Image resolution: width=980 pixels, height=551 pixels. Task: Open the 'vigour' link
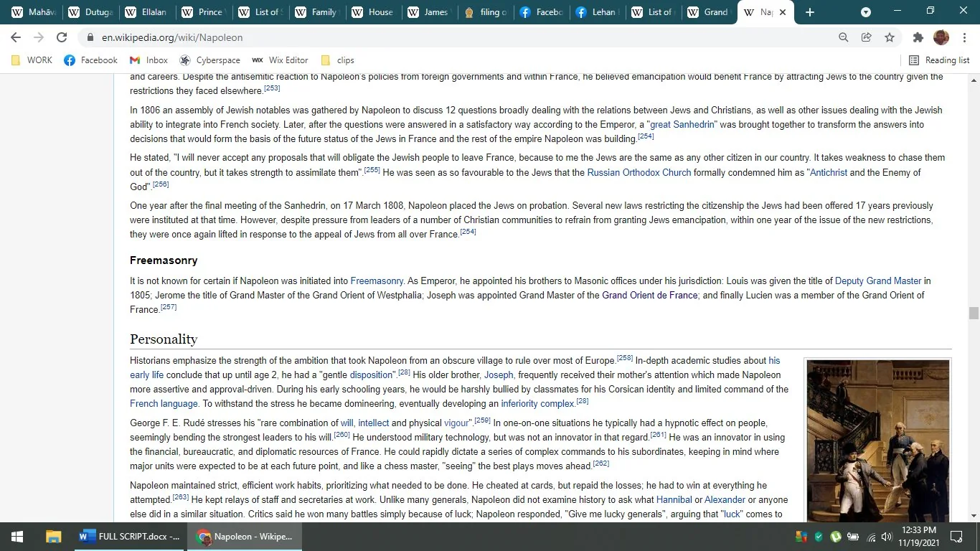(x=456, y=423)
